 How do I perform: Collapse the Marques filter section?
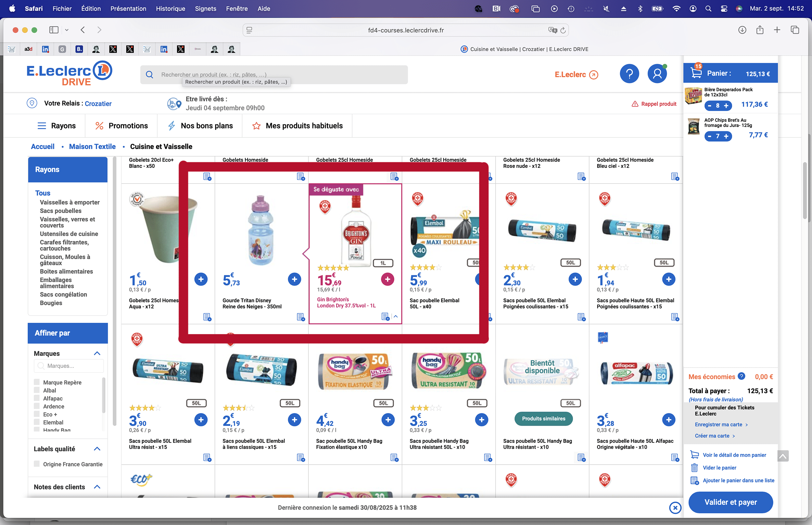pyautogui.click(x=97, y=354)
